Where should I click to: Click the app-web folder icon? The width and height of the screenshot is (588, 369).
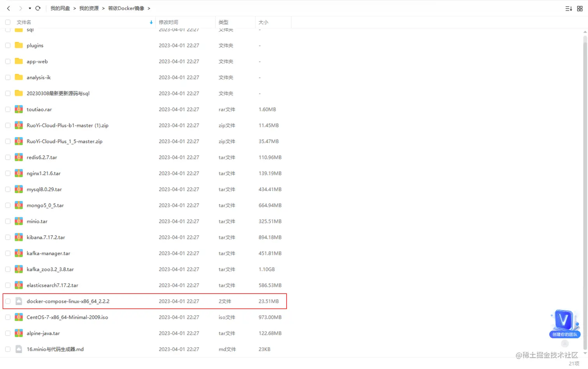click(x=19, y=61)
